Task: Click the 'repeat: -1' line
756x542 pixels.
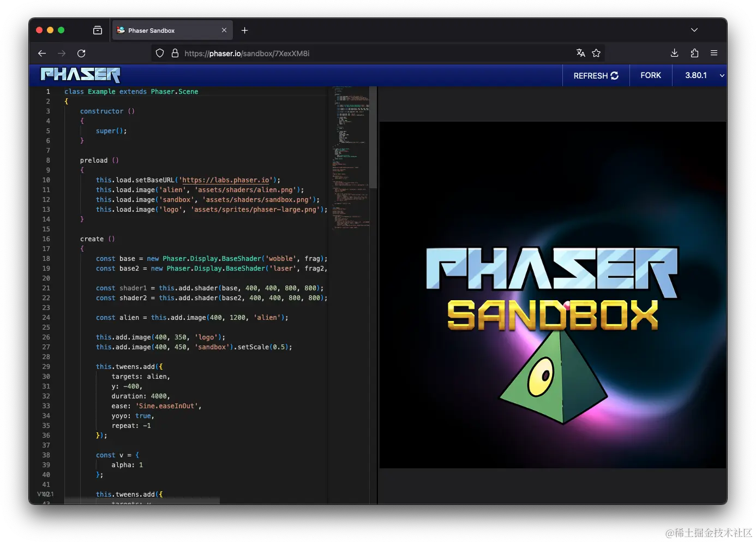Action: [x=131, y=426]
